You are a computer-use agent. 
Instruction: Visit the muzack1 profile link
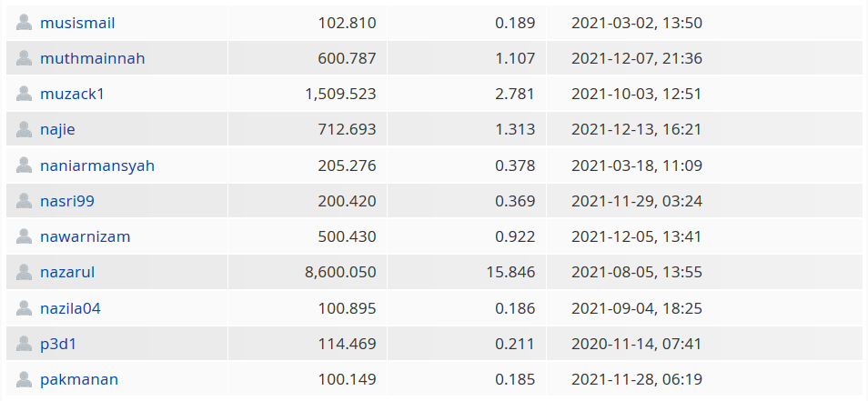pos(72,94)
